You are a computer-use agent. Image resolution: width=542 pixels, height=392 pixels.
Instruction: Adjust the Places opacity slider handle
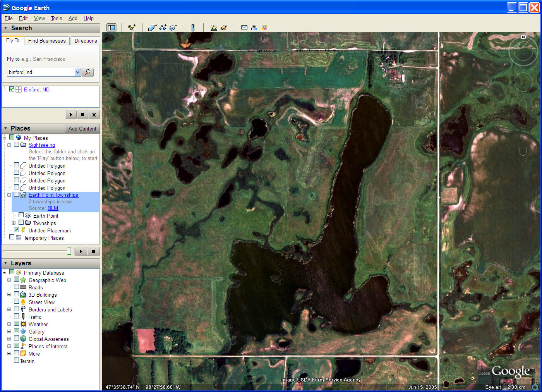pyautogui.click(x=69, y=251)
